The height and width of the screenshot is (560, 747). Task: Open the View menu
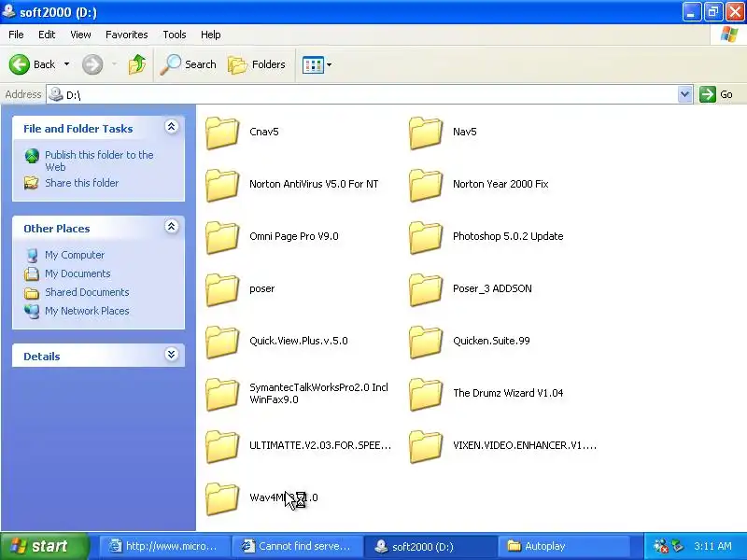(x=80, y=35)
